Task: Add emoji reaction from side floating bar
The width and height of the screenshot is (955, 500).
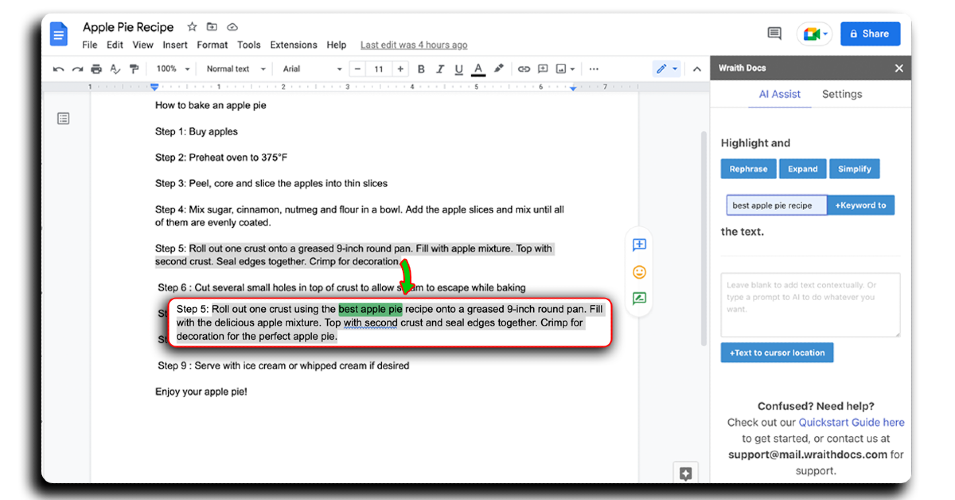Action: click(x=639, y=272)
